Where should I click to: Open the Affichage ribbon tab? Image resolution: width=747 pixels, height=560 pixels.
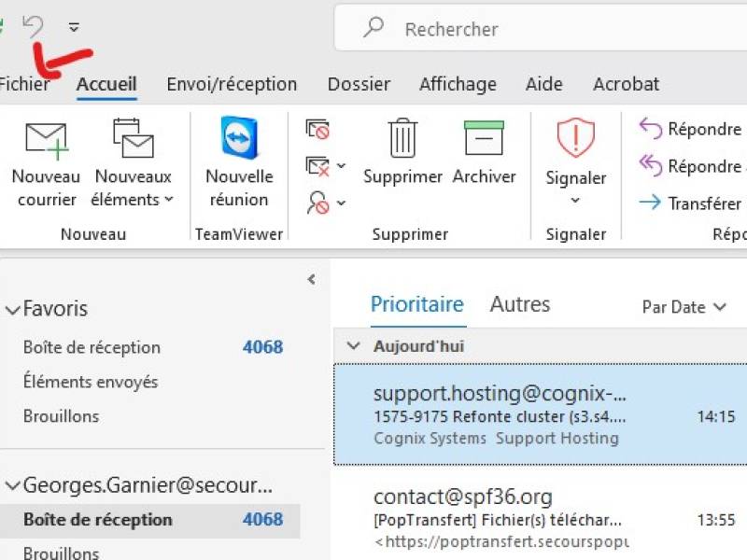click(458, 84)
